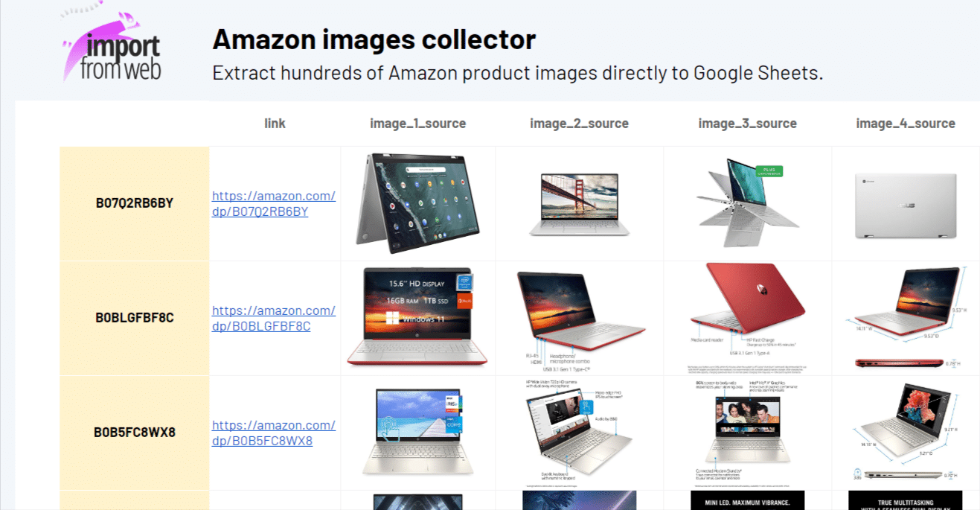Select the B0B5FC8WX8 row header cell
The image size is (980, 510).
(x=135, y=433)
